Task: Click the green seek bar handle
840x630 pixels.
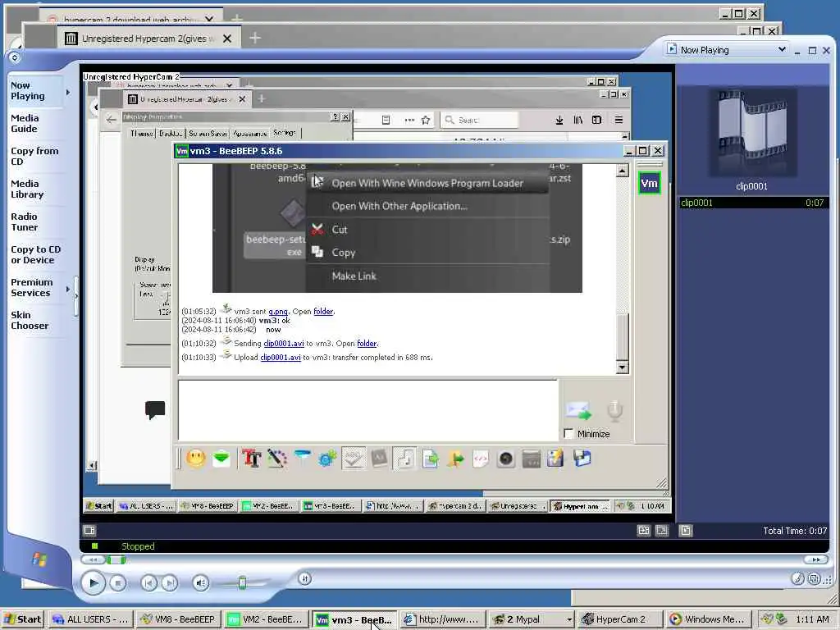Action: 115,559
